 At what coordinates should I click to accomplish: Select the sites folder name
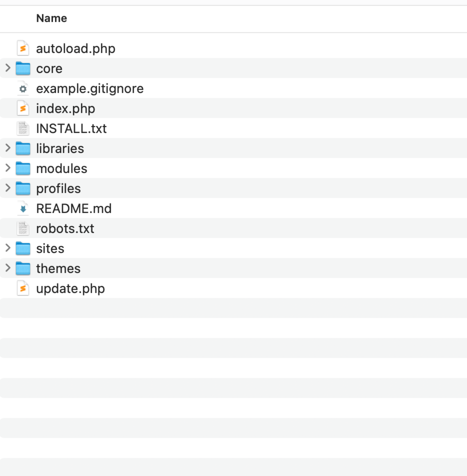[50, 249]
